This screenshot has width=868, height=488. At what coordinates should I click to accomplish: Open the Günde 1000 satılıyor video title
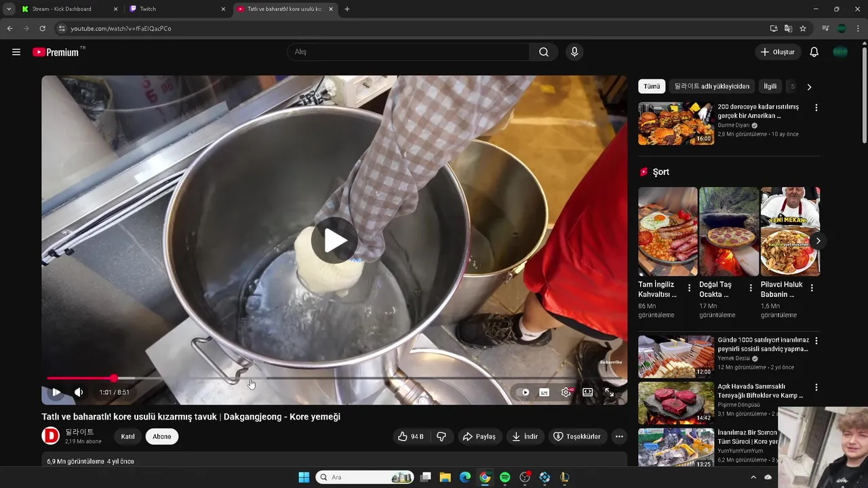[x=763, y=344]
